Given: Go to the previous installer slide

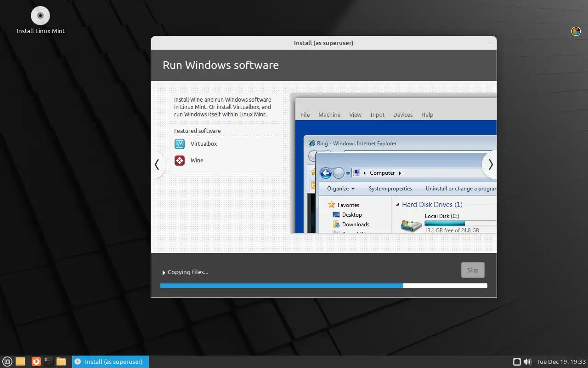Looking at the screenshot, I should (157, 164).
